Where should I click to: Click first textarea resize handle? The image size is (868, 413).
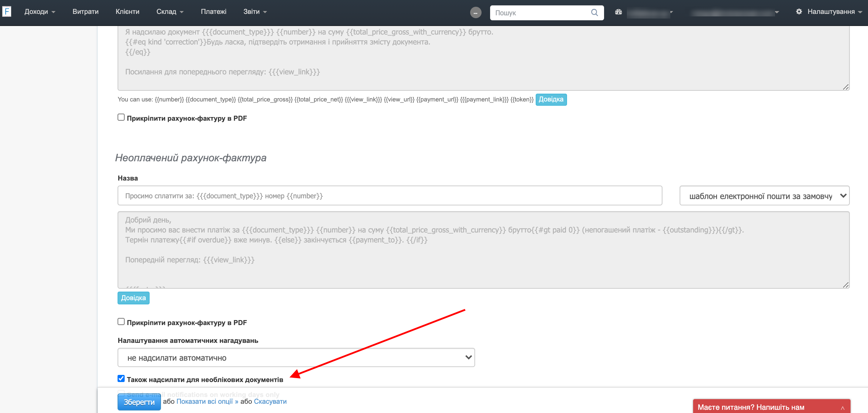click(x=846, y=87)
